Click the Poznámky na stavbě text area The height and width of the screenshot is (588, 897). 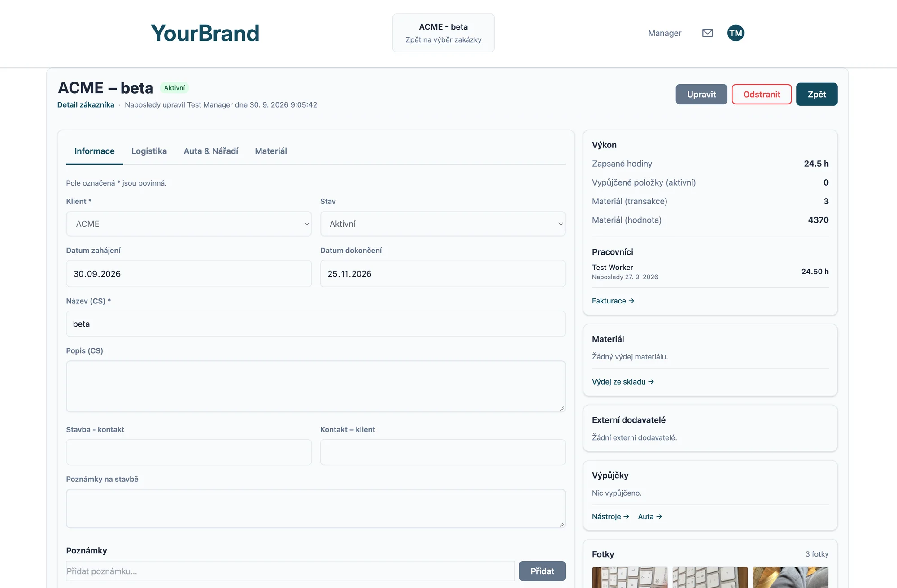316,508
